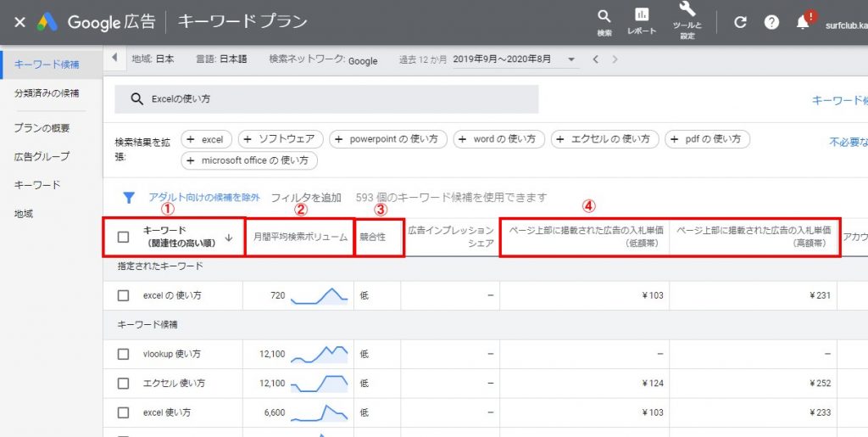The image size is (868, 437).
Task: Click フィルタを追加
Action: [305, 197]
